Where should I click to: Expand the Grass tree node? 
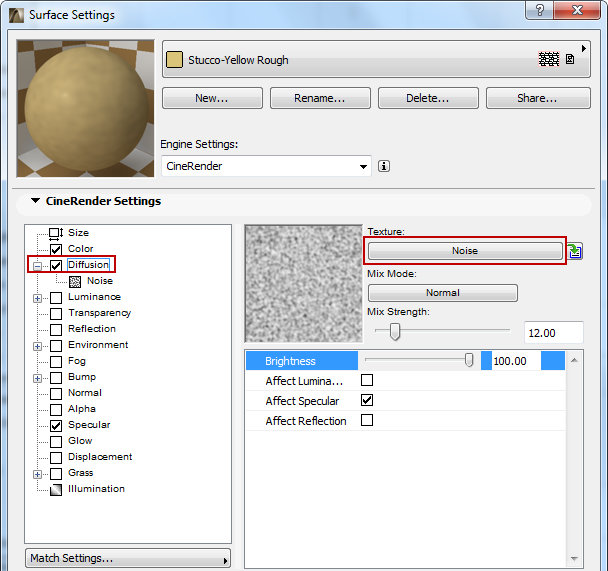point(37,474)
